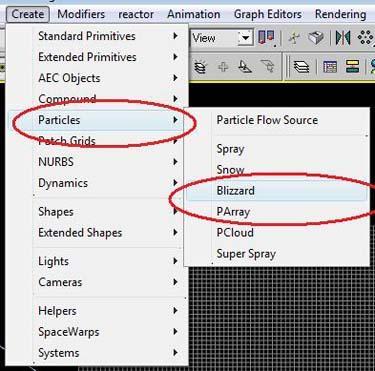The height and width of the screenshot is (371, 375).
Task: Click Add Selection to Current Layer icon
Action: pos(223,67)
